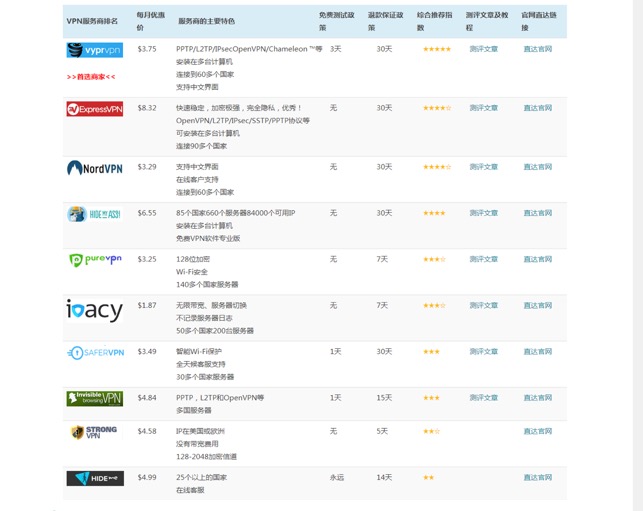Viewport: 643px width, 511px height.
Task: Open review article in $4.84 row
Action: point(484,397)
